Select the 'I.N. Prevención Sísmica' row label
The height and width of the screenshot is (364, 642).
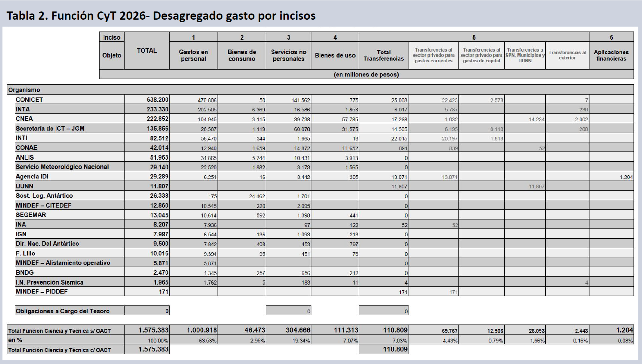click(x=50, y=282)
